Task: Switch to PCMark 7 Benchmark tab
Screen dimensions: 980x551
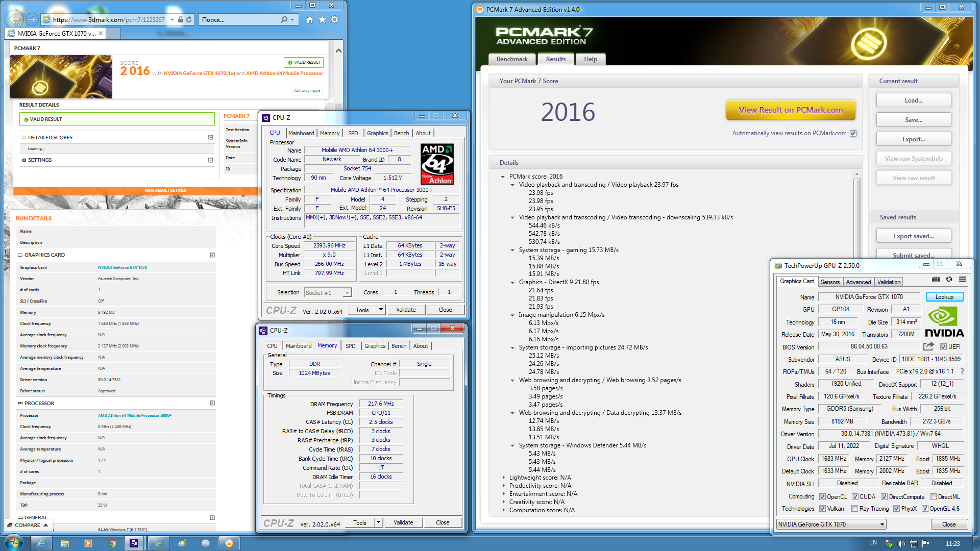Action: 512,59
